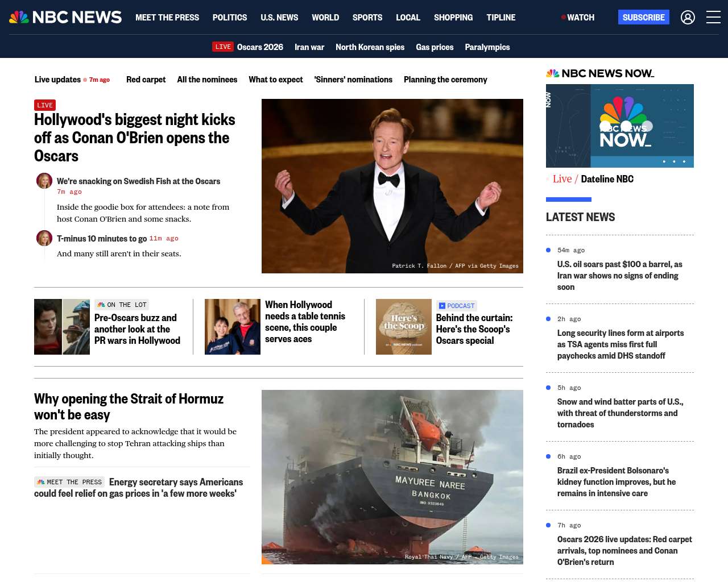
Task: Click burning Mayuree Naree ship photo
Action: click(x=392, y=477)
